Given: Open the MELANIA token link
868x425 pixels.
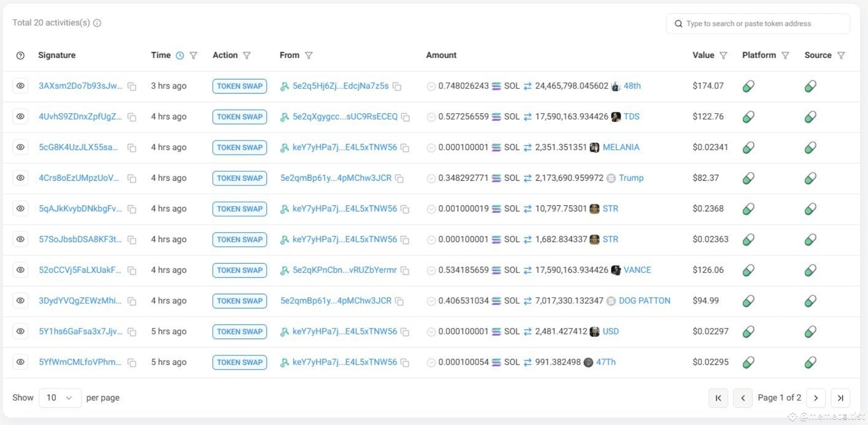Looking at the screenshot, I should (621, 147).
